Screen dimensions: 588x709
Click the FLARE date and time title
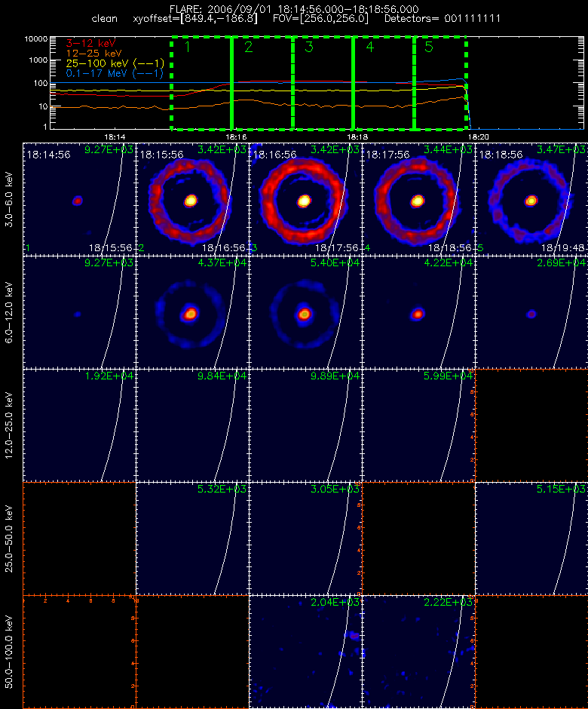point(294,9)
